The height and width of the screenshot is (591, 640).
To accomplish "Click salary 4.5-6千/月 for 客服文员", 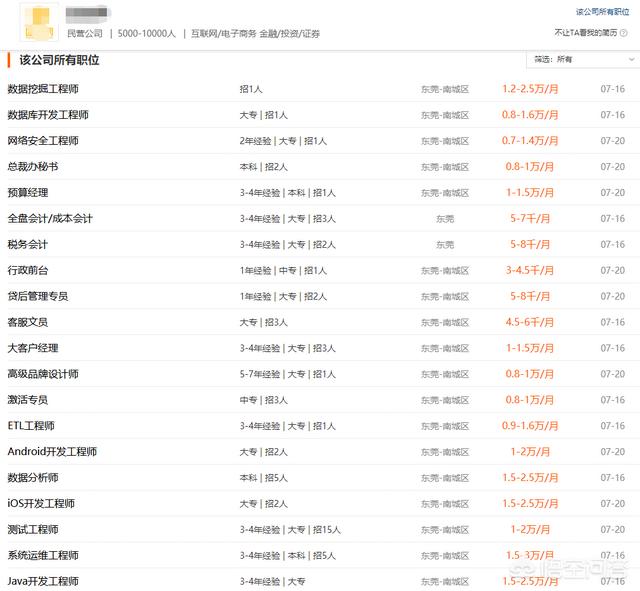I will point(530,322).
